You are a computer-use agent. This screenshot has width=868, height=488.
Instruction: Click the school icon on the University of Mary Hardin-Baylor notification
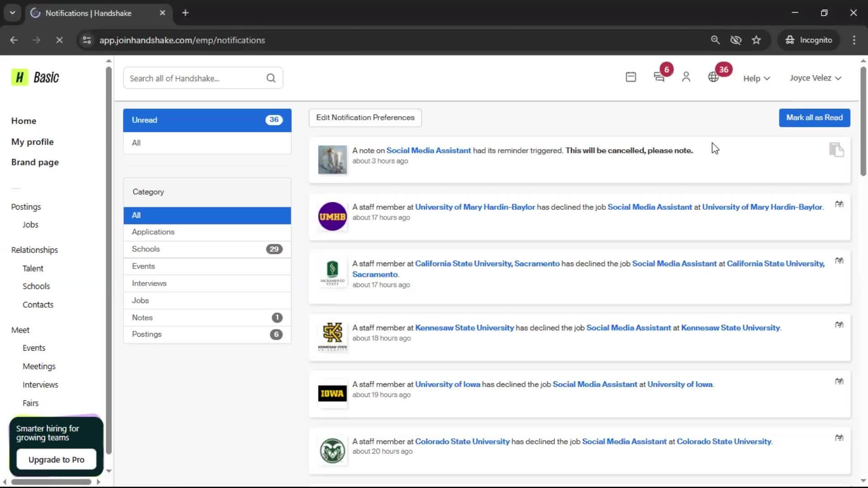[x=839, y=204]
